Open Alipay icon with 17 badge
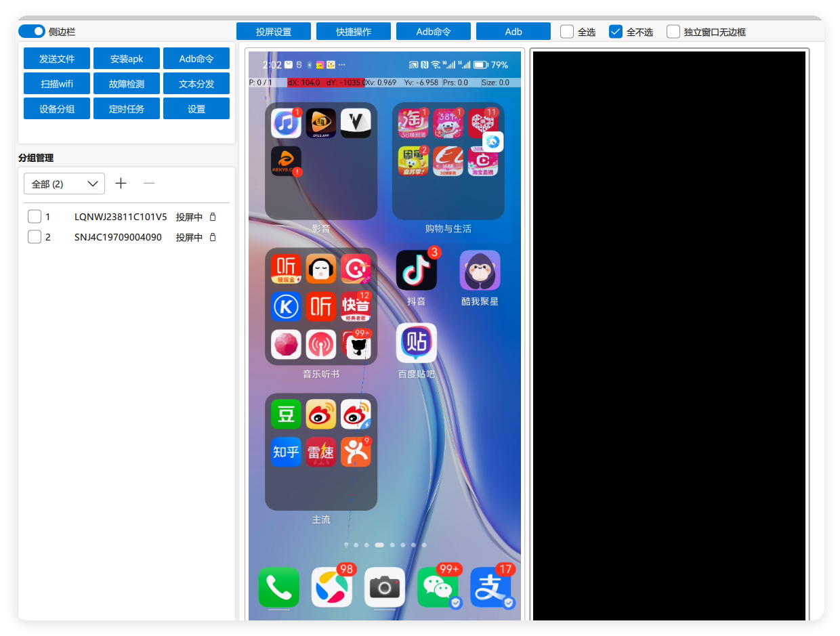Screen dimensions: 840x636 [x=490, y=587]
